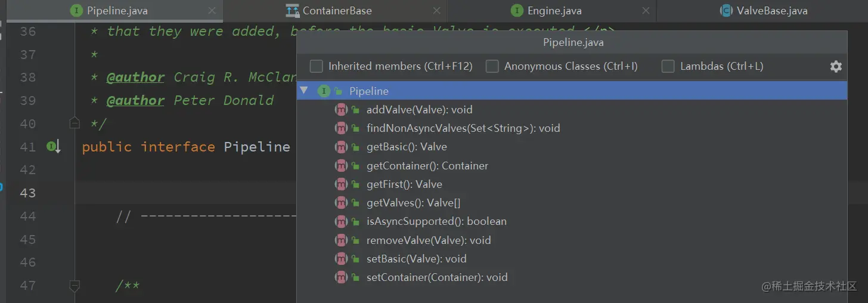The image size is (868, 303).
Task: Click the 'interface' keyword on line 41
Action: coord(178,147)
